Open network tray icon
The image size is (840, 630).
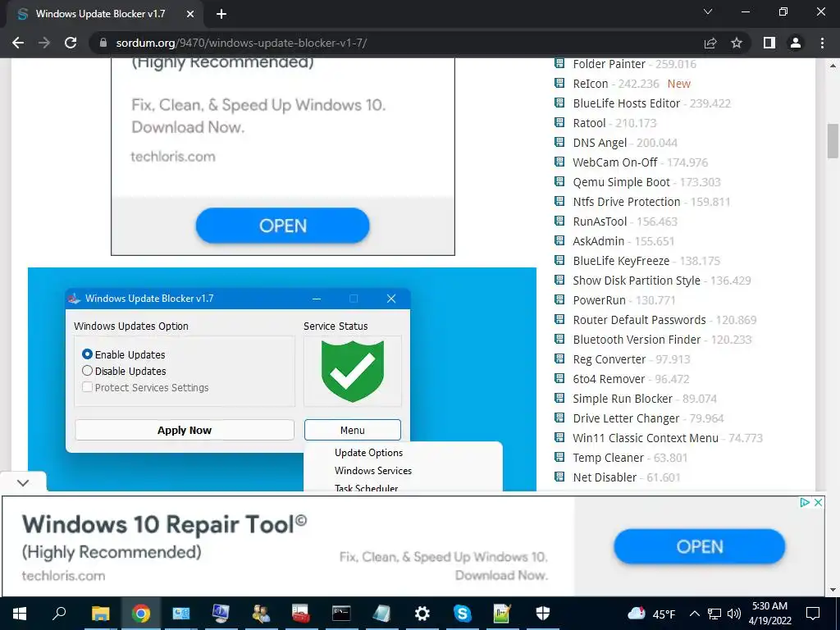714,614
